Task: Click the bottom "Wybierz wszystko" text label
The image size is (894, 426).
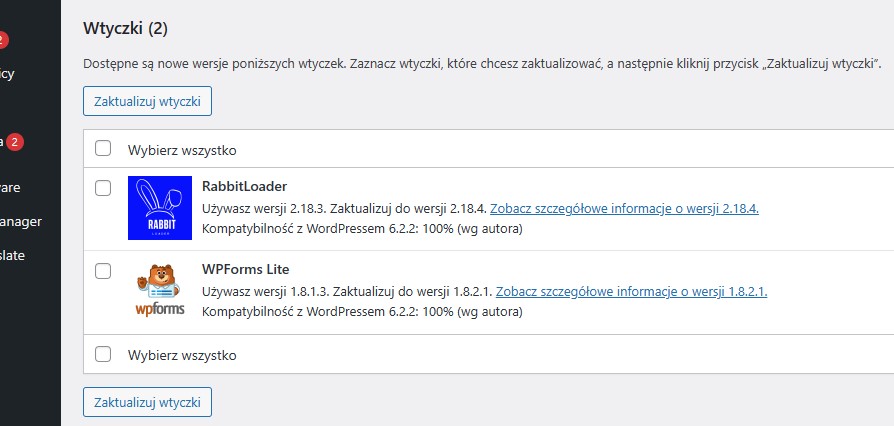Action: (x=181, y=354)
